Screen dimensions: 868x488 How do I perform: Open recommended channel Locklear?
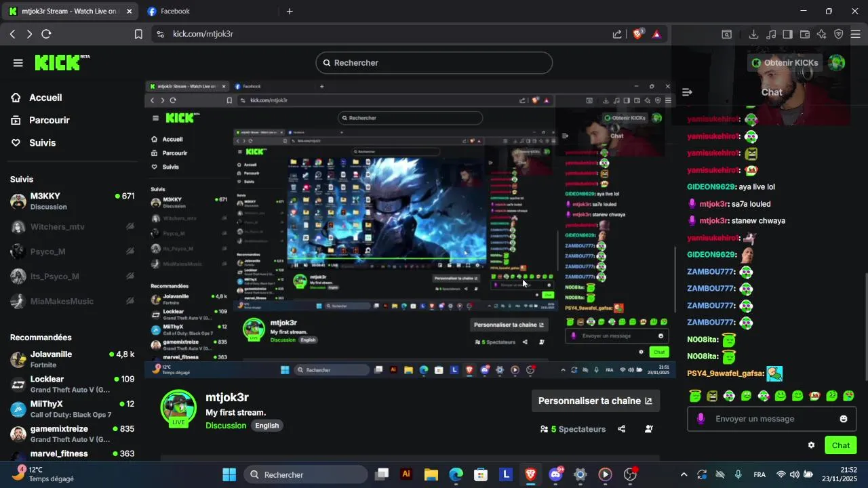(72, 384)
